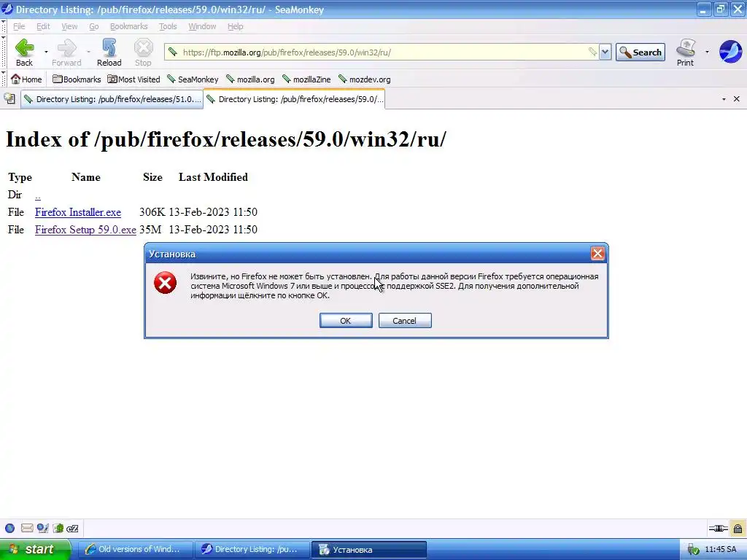Viewport: 747px width, 560px height.
Task: Click red error icon in Установка dialog
Action: coord(166,283)
